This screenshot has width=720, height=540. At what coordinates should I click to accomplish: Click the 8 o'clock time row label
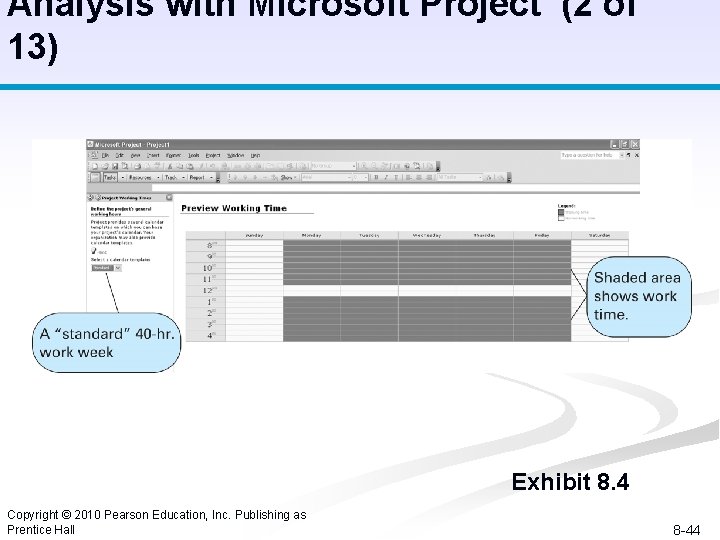[211, 245]
